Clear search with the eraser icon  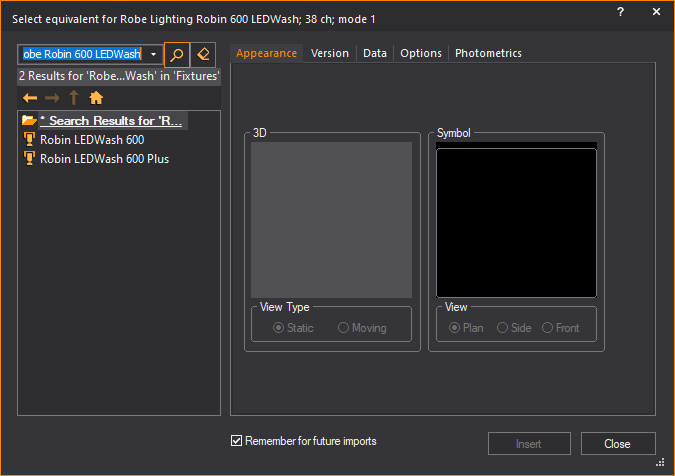[203, 55]
